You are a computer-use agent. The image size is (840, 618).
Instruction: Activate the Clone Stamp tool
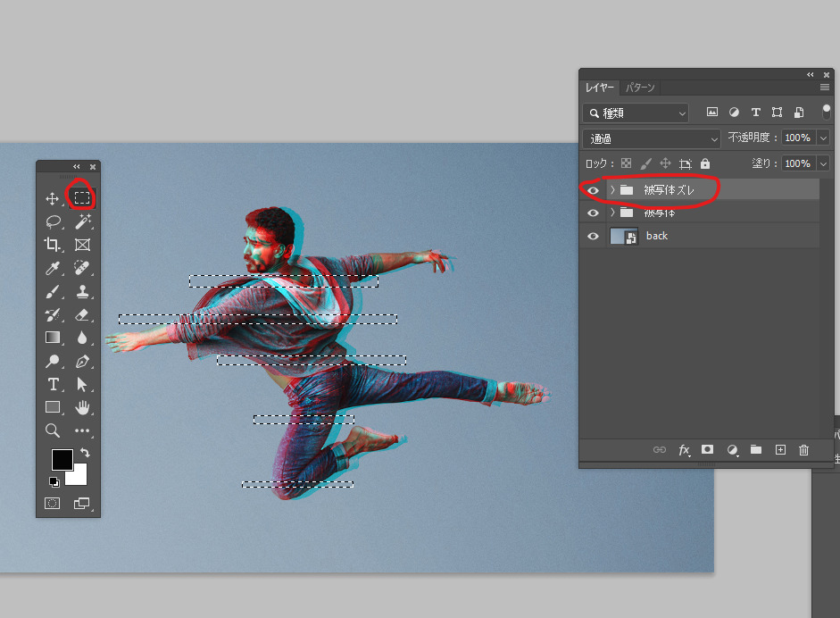82,291
